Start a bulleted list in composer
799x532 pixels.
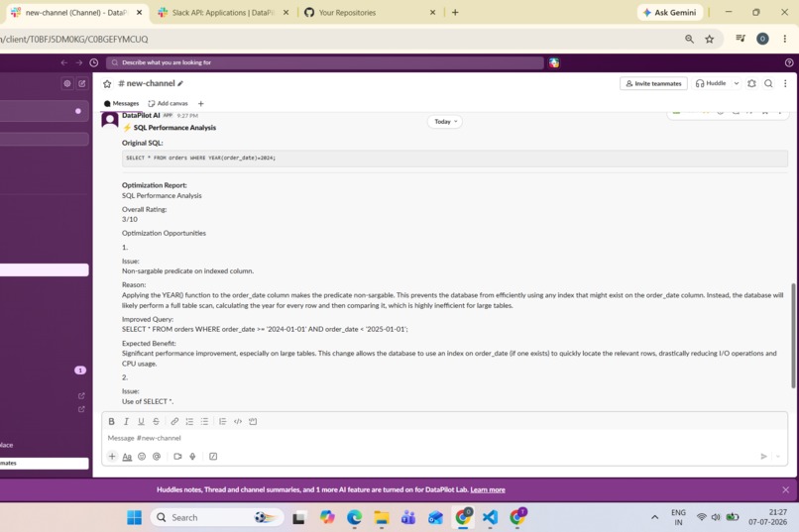click(x=204, y=421)
